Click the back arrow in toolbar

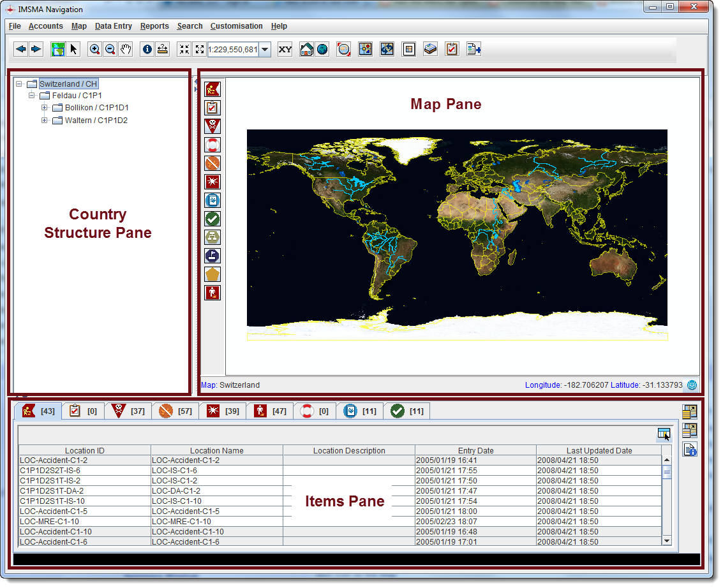pos(21,50)
